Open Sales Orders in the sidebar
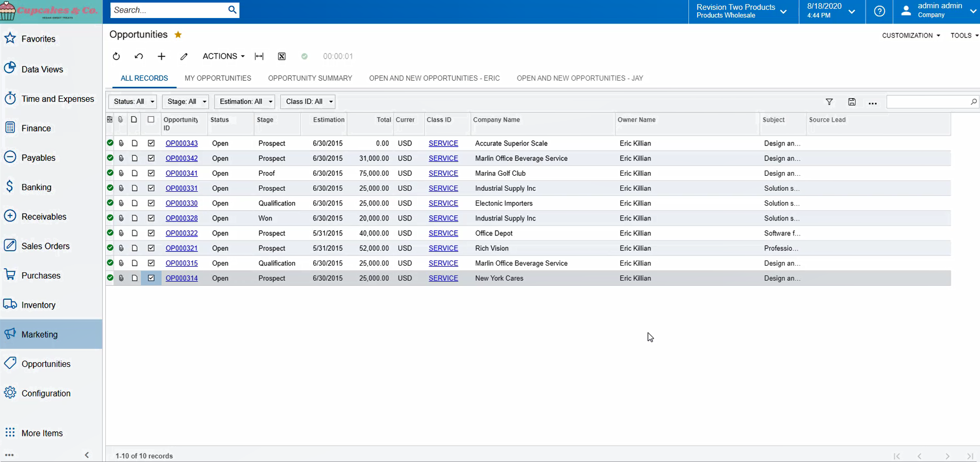This screenshot has width=980, height=462. click(51, 246)
